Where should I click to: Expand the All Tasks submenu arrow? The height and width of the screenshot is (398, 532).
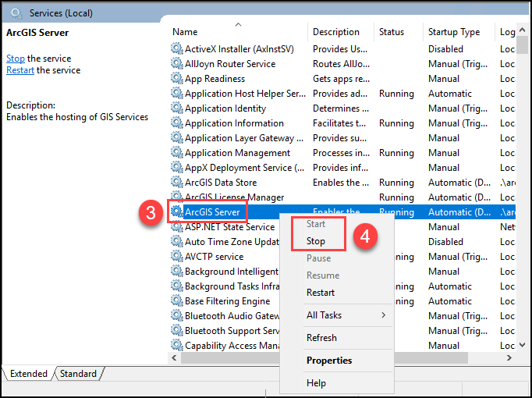coord(383,315)
